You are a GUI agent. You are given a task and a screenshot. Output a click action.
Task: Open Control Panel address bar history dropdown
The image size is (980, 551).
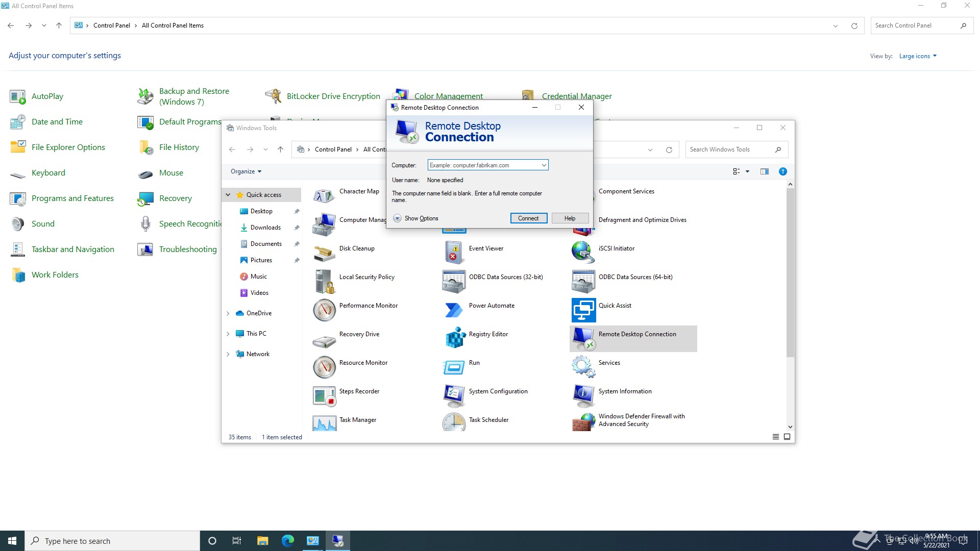coord(835,26)
